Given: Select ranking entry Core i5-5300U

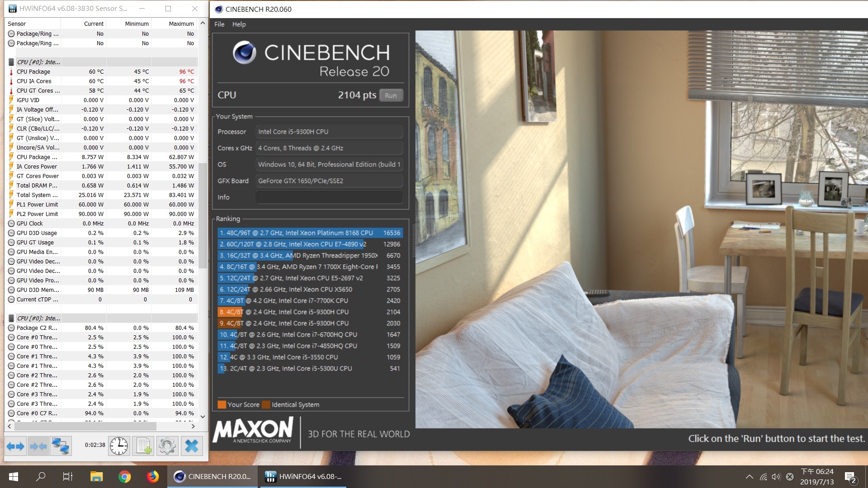Looking at the screenshot, I should click(310, 369).
